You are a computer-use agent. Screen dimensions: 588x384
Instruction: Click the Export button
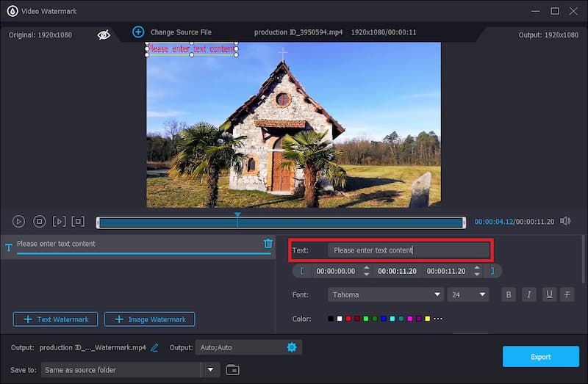point(541,357)
